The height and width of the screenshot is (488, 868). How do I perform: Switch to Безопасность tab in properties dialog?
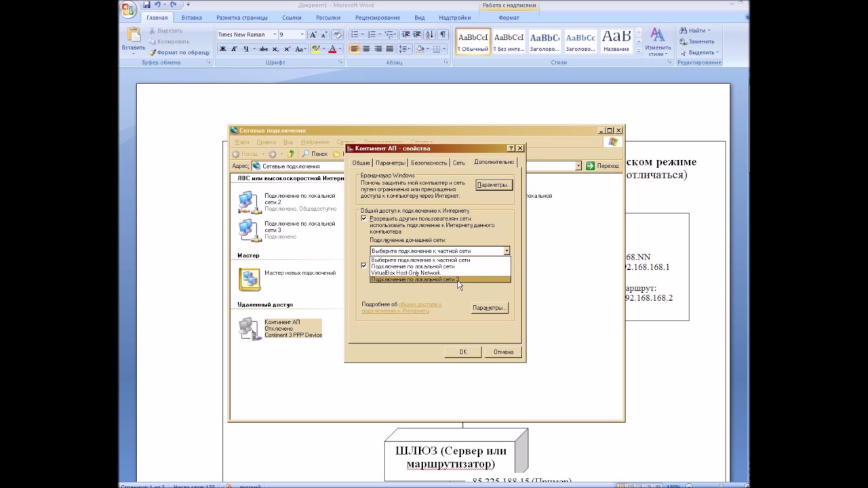[x=429, y=163]
